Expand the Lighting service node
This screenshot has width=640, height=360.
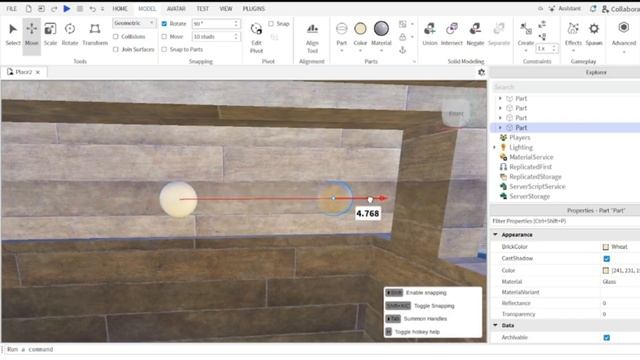pos(494,147)
